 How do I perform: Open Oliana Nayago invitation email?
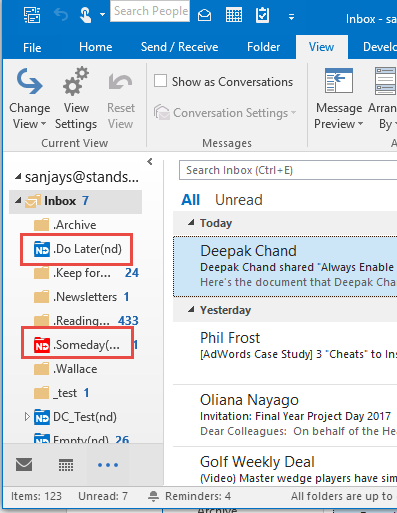coord(285,415)
